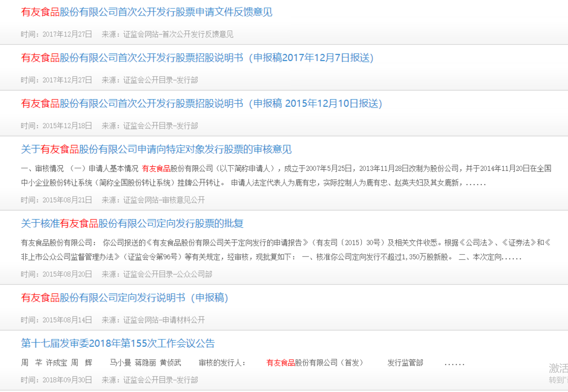The height and width of the screenshot is (392, 568).
Task: Click snippet line starting 有友食品股份有限公司： 你公司报送的
Action: pyautogui.click(x=286, y=243)
